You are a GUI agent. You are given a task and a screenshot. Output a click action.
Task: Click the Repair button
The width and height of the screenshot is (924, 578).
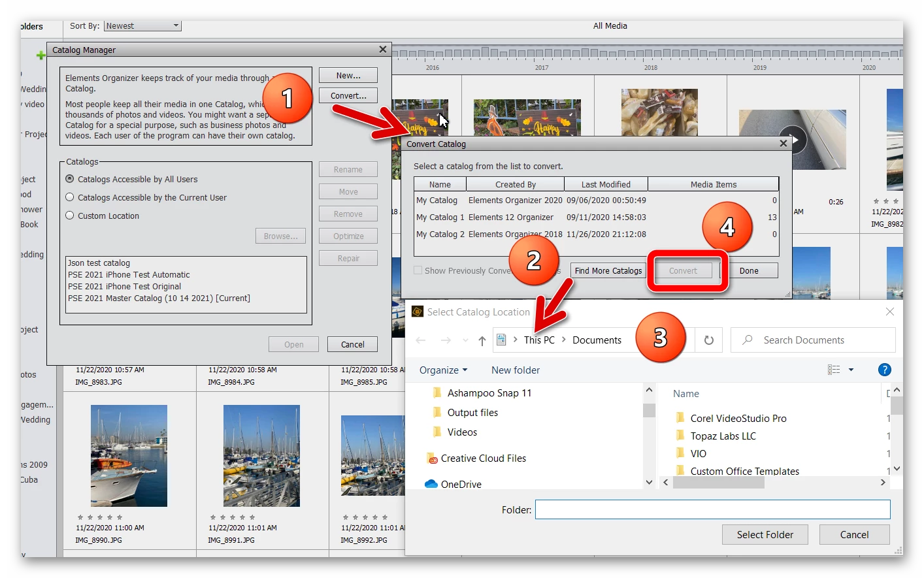tap(348, 259)
